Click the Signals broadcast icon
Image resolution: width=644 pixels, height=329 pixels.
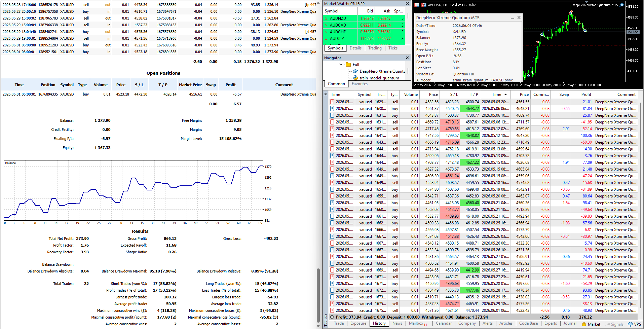click(x=607, y=324)
